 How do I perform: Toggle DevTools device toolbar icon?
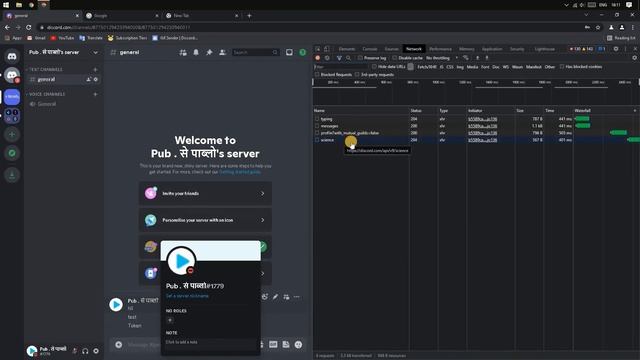(327, 49)
